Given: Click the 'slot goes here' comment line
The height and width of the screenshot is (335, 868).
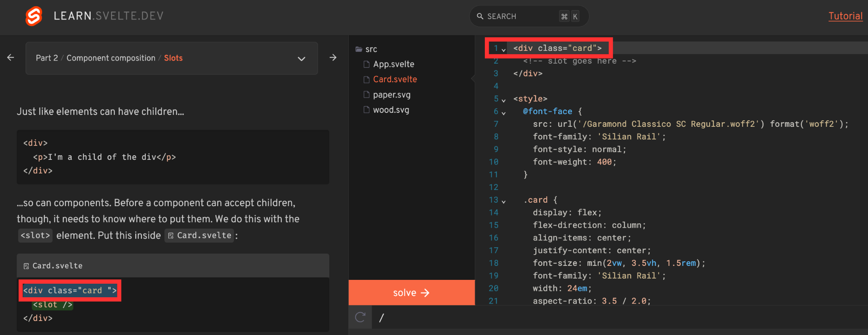Looking at the screenshot, I should pos(579,61).
